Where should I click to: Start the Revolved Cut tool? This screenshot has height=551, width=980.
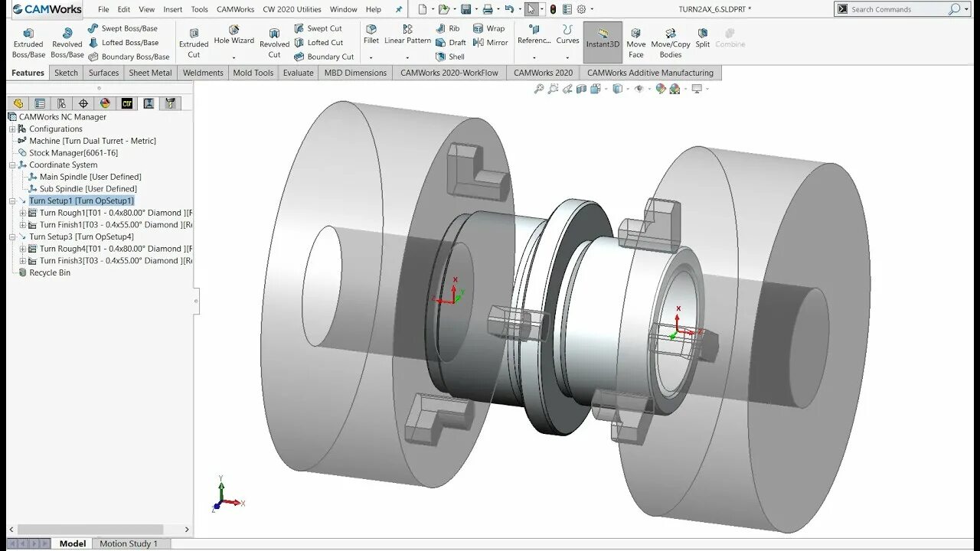click(274, 44)
